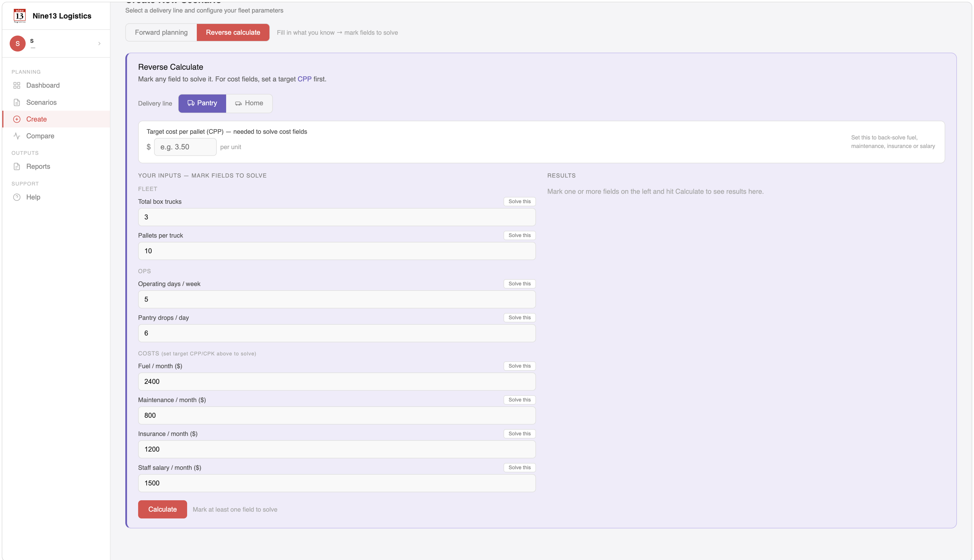
Task: Click the Total box trucks input
Action: click(337, 217)
